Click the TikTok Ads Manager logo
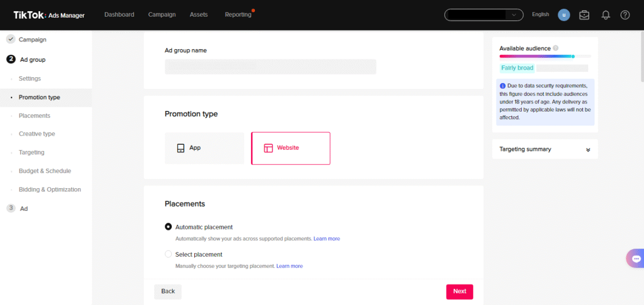The width and height of the screenshot is (644, 305). click(x=49, y=15)
